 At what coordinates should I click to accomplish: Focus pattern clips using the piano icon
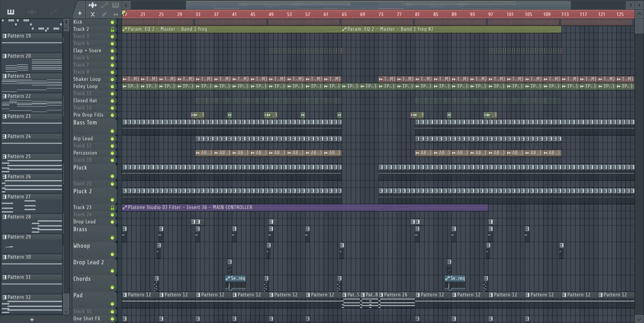(x=116, y=5)
